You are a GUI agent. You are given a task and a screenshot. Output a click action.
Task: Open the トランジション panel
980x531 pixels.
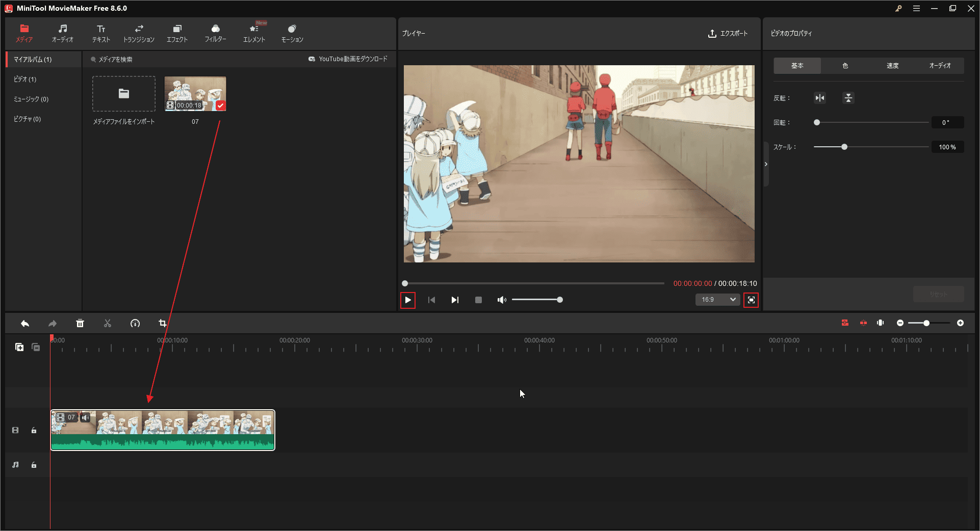tap(139, 33)
